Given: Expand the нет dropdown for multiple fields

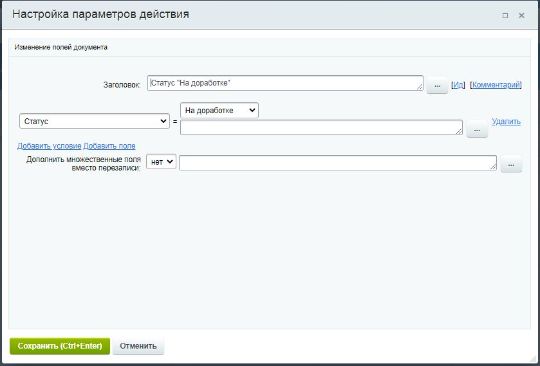Looking at the screenshot, I should 161,162.
